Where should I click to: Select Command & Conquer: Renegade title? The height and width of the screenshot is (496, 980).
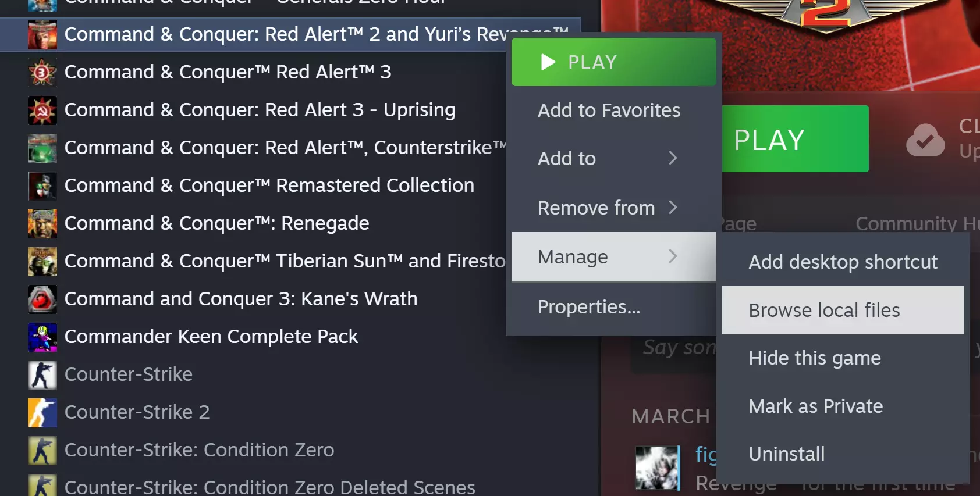click(217, 223)
